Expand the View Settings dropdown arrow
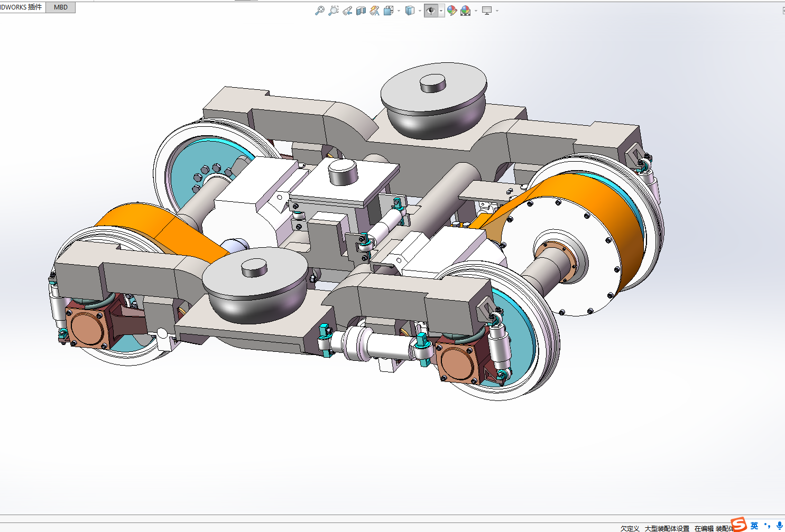 click(x=497, y=11)
